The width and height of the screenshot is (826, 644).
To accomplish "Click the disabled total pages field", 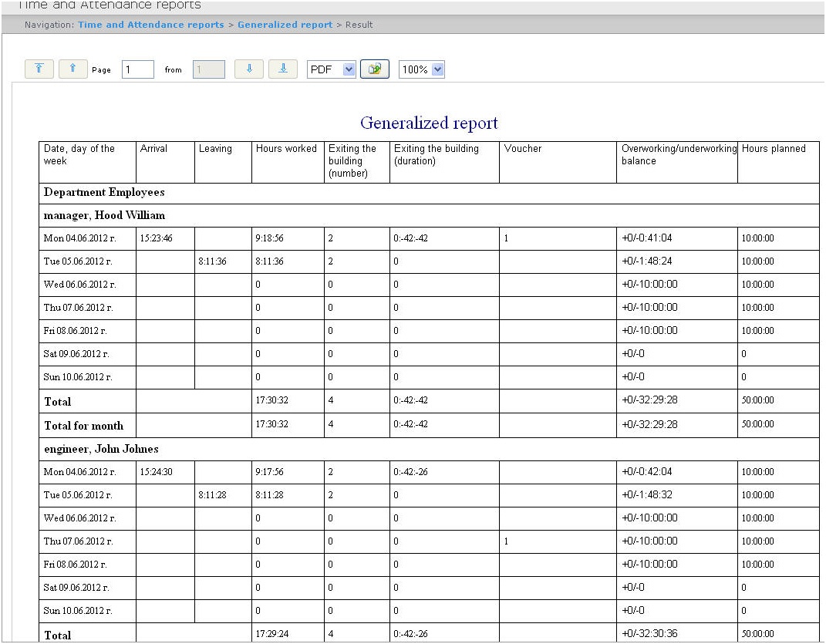I will tap(209, 69).
